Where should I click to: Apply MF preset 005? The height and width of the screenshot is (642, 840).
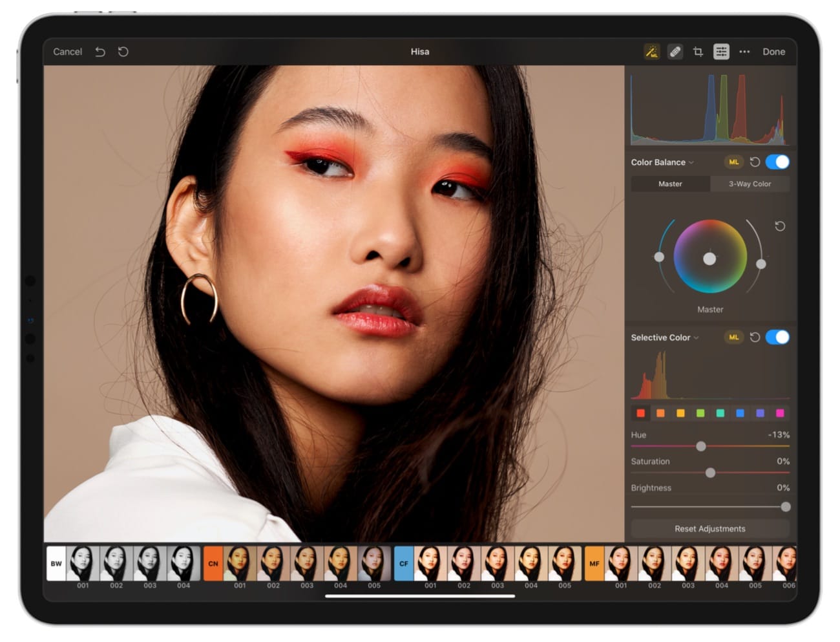click(755, 564)
